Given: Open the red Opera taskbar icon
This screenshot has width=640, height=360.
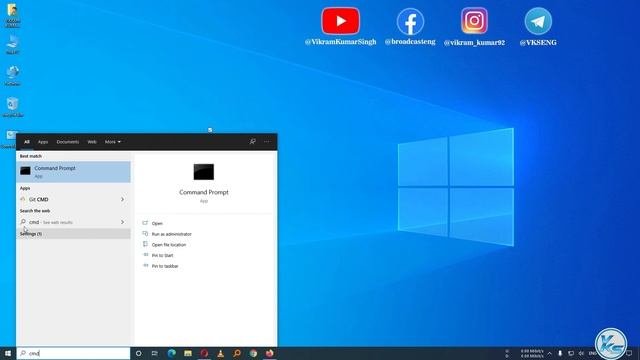Looking at the screenshot, I should coord(204,353).
